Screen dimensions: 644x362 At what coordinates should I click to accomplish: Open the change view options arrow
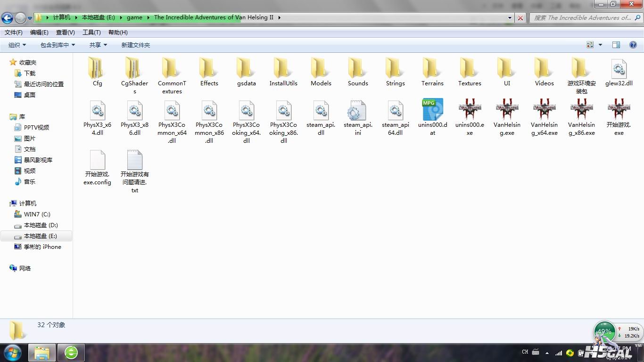coord(600,45)
